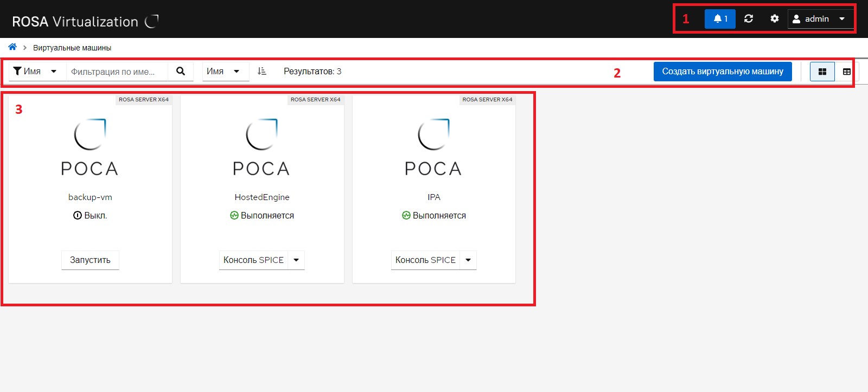Open the sort-by Имя dropdown
868x392 pixels.
click(x=224, y=72)
